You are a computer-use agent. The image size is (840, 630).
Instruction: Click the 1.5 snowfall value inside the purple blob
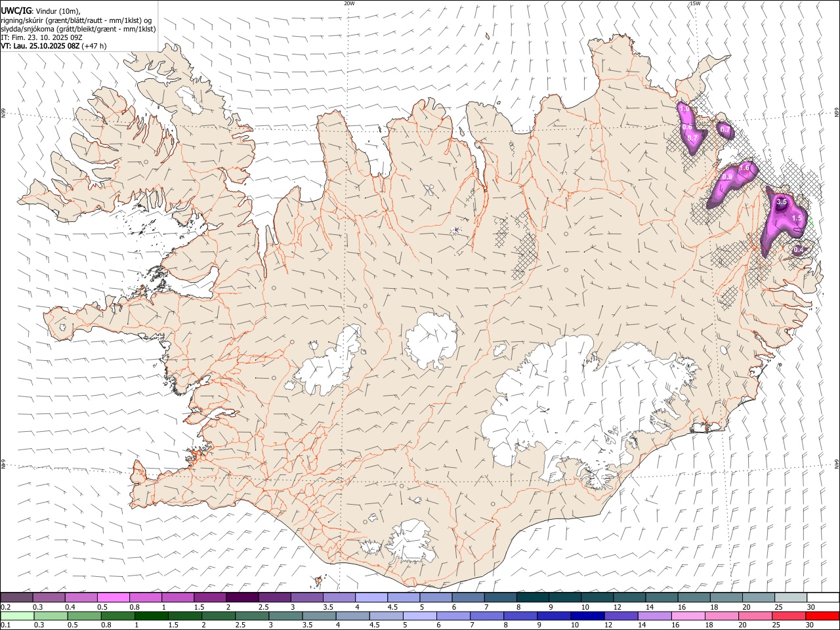click(797, 219)
